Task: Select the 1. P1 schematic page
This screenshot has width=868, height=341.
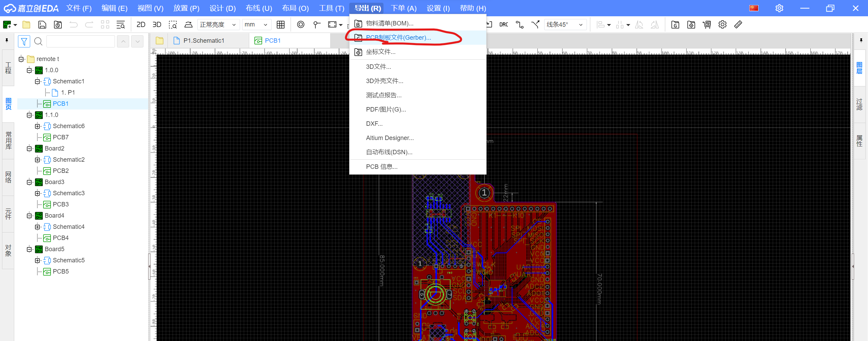Action: [x=68, y=93]
